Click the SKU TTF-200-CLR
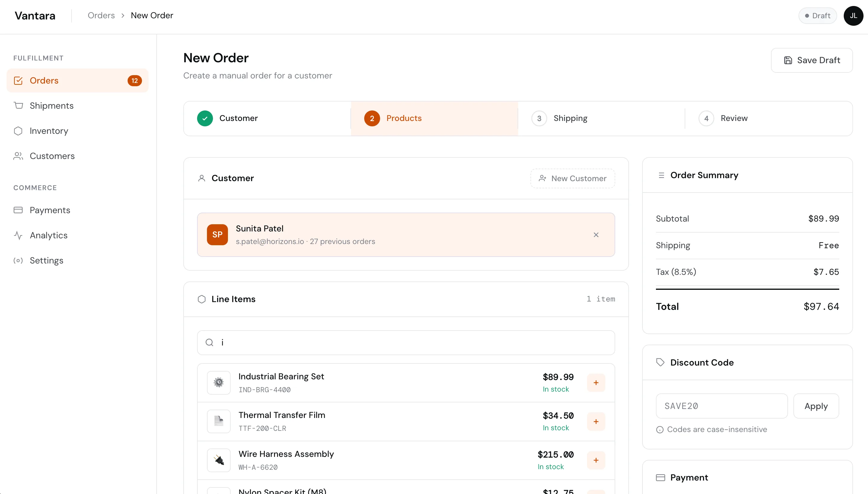The image size is (868, 494). pyautogui.click(x=262, y=428)
